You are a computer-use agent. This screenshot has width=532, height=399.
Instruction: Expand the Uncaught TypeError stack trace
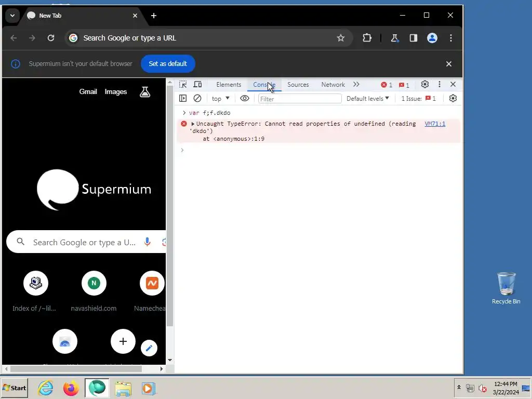193,124
